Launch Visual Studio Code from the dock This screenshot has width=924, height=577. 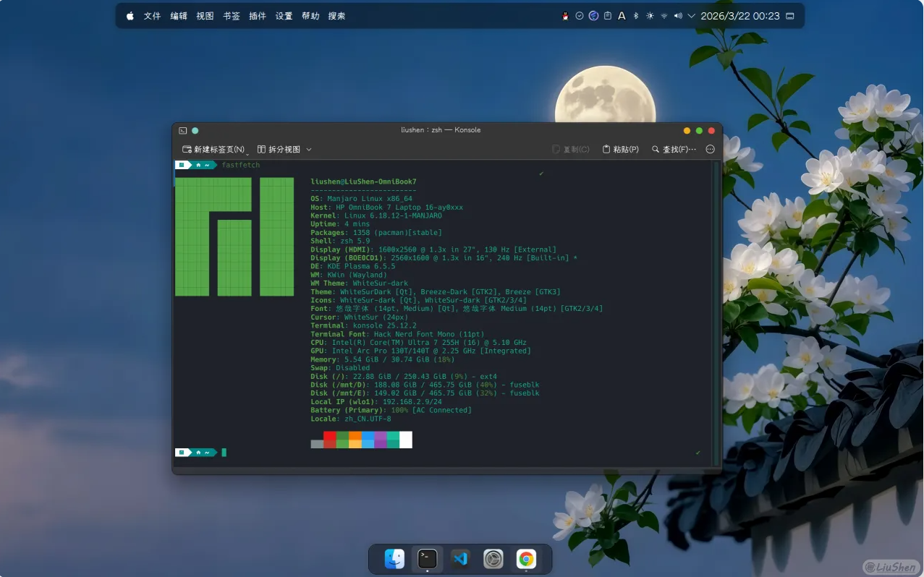pyautogui.click(x=460, y=559)
